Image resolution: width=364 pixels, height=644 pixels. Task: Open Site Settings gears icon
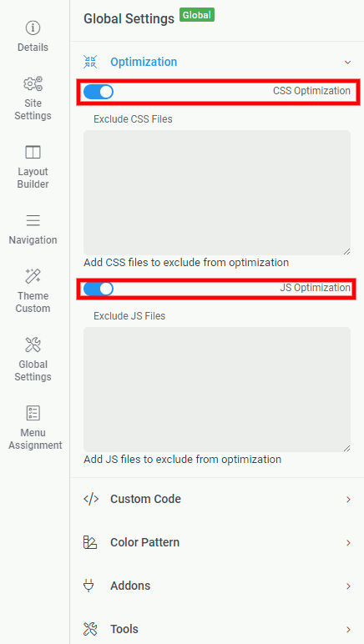[x=33, y=83]
